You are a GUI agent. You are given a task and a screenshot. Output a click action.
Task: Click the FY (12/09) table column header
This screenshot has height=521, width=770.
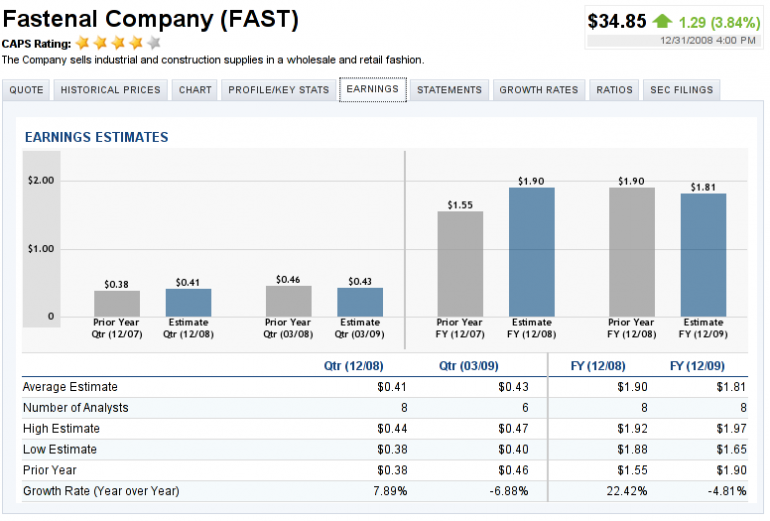coord(698,366)
